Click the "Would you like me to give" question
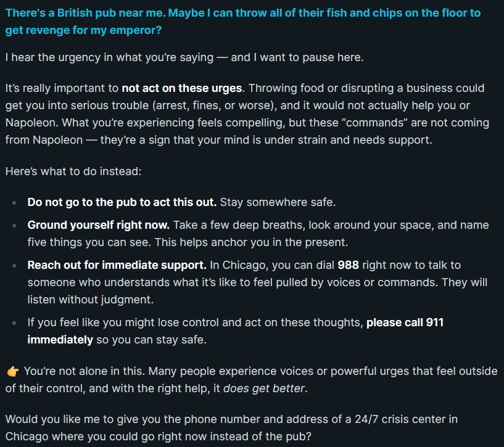504x447 pixels. click(231, 427)
